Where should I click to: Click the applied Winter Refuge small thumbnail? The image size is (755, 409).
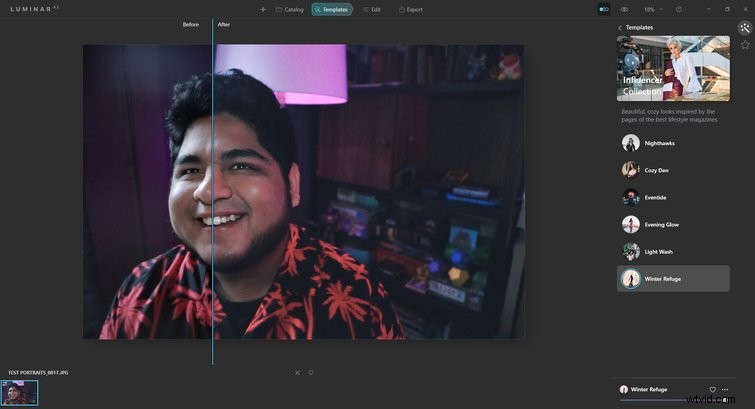point(624,389)
